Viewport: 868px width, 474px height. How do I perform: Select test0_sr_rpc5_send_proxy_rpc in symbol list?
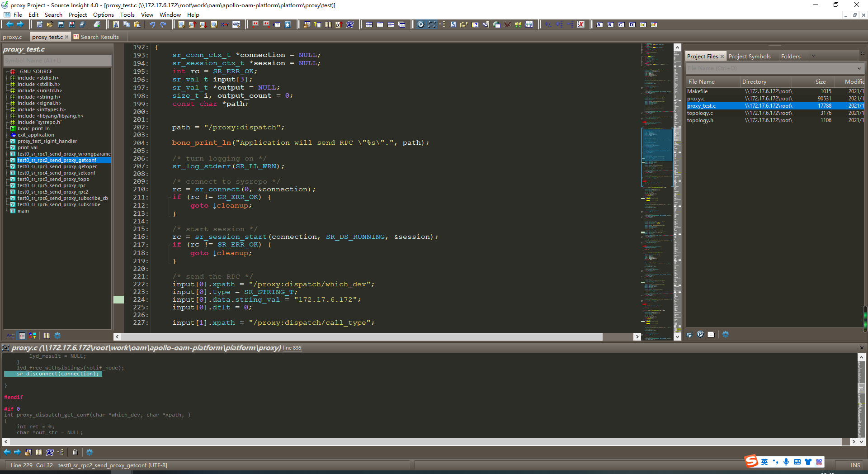click(52, 185)
